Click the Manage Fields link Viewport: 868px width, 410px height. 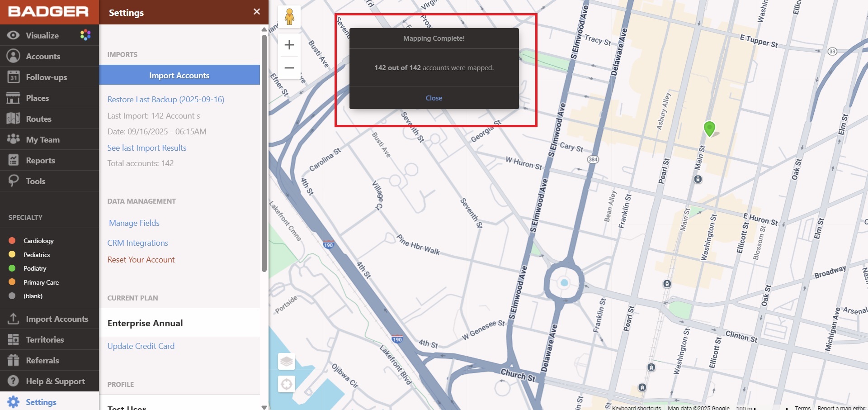[x=134, y=223]
